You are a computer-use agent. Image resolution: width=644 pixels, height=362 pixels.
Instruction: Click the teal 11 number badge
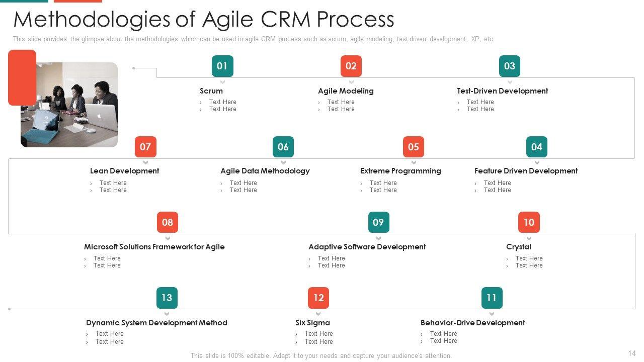pyautogui.click(x=492, y=298)
